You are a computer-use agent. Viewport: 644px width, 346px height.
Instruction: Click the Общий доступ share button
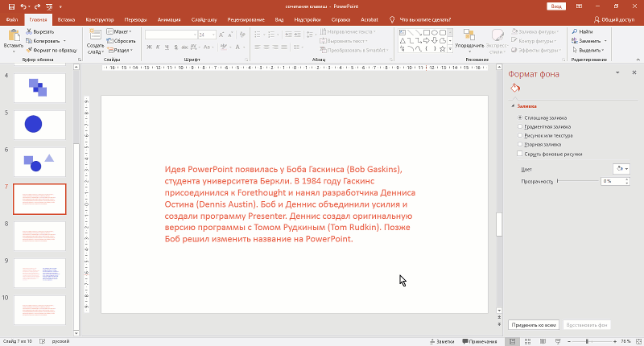(x=614, y=19)
